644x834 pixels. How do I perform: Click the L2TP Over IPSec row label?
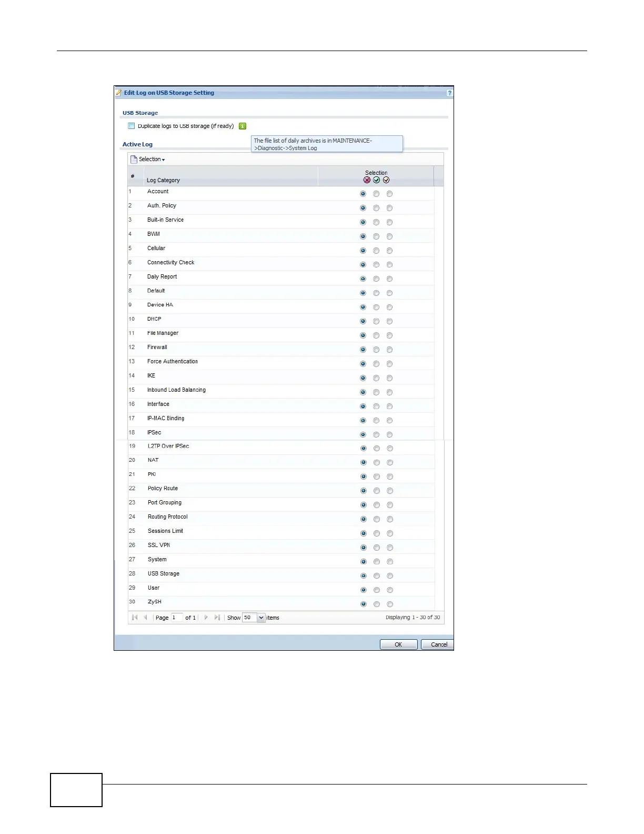(x=168, y=446)
